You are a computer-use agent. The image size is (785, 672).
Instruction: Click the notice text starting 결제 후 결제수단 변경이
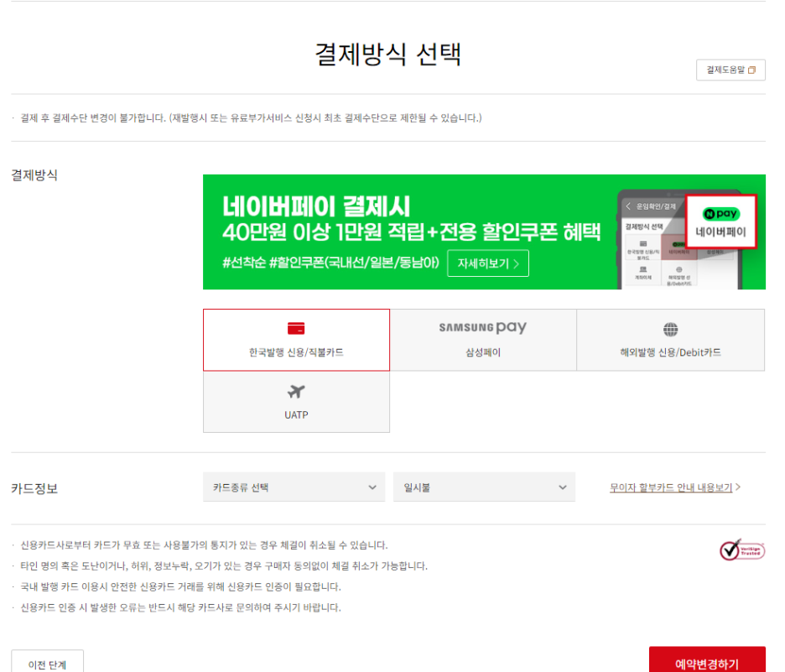point(250,118)
